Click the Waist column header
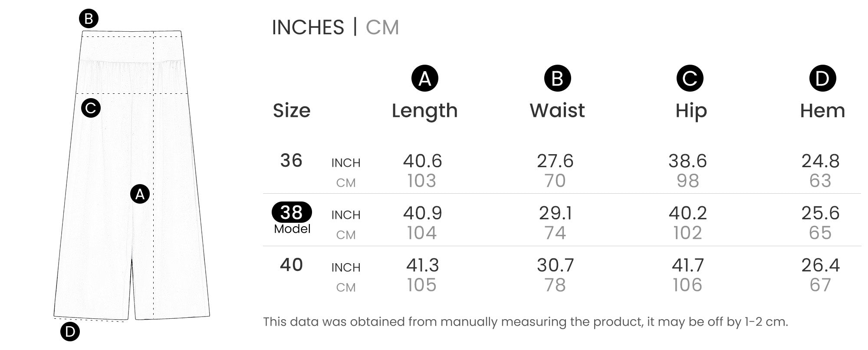This screenshot has width=868, height=350. point(557,111)
